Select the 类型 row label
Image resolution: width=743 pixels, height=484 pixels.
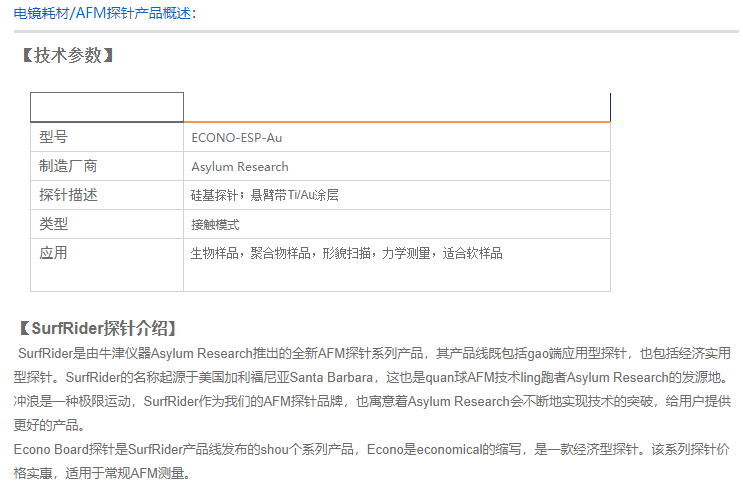54,224
